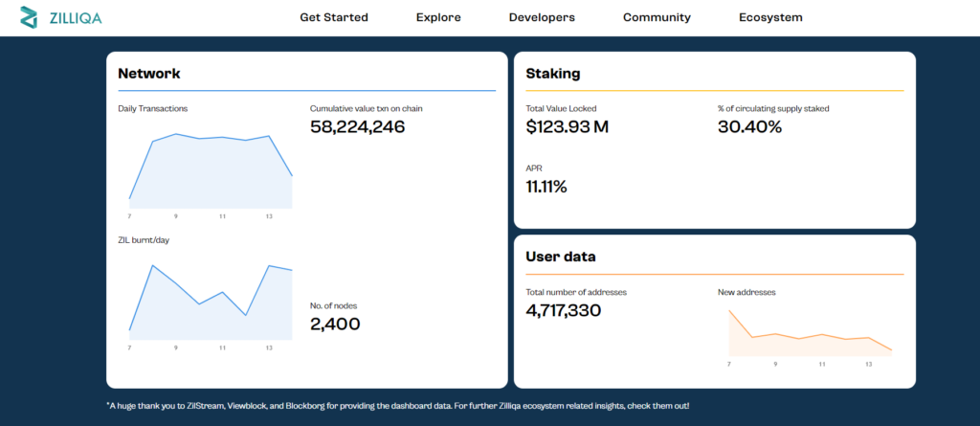The image size is (980, 426).
Task: Click the Total Value Locked $123.93 M
Action: [x=567, y=127]
